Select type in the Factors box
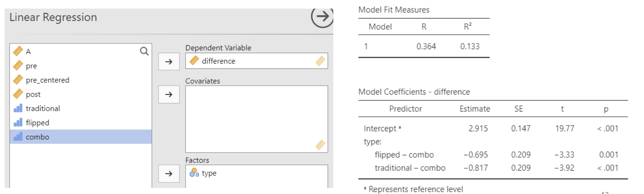 tap(209, 173)
